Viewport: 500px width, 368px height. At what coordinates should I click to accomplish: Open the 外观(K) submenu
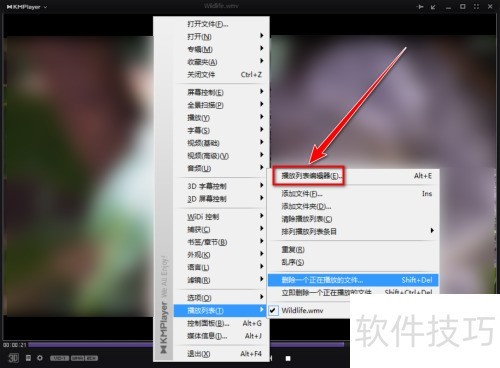click(x=220, y=255)
